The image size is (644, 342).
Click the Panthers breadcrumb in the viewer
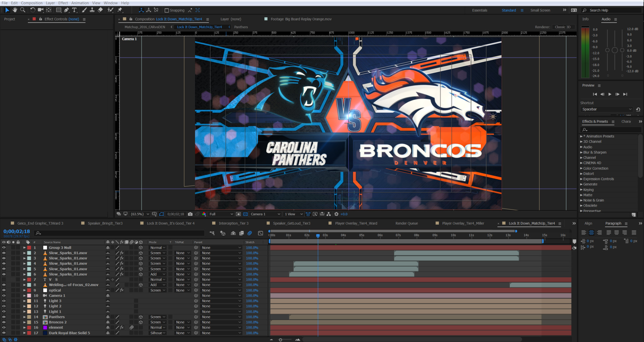(241, 27)
